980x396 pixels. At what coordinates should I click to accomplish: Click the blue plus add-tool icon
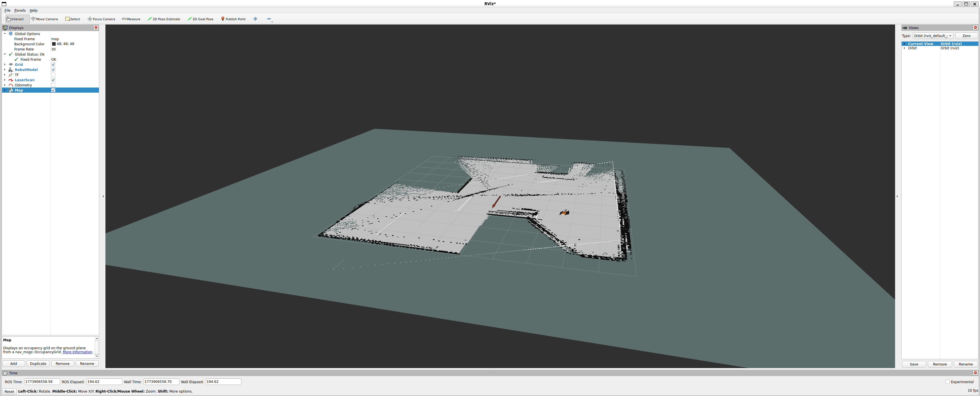[x=255, y=19]
